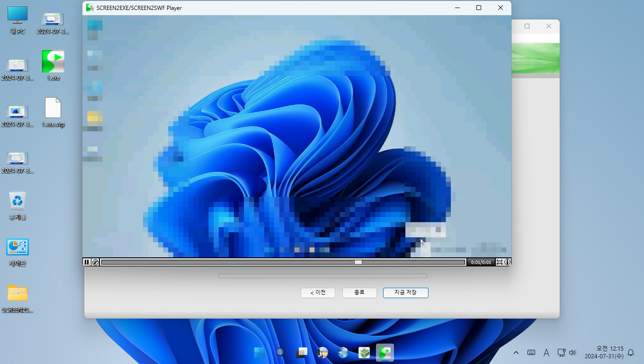This screenshot has width=644, height=364.
Task: Expand the hidden system tray icons
Action: (516, 353)
